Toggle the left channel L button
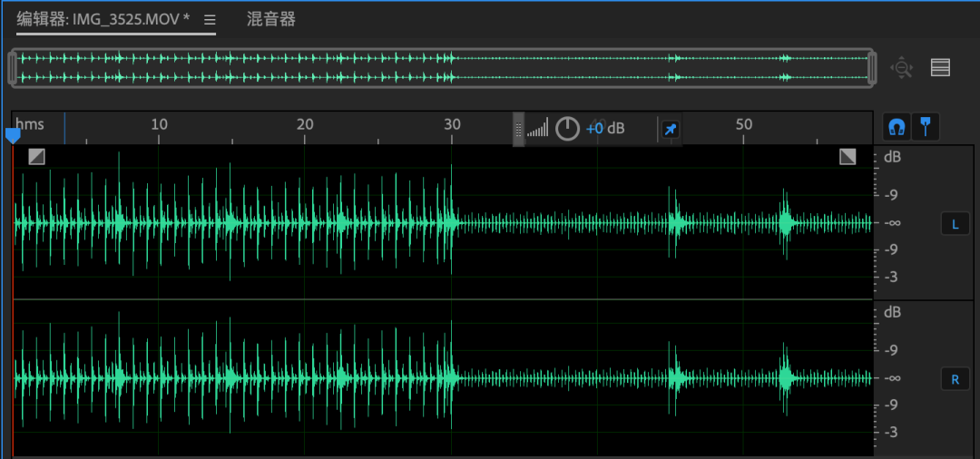 (x=955, y=224)
